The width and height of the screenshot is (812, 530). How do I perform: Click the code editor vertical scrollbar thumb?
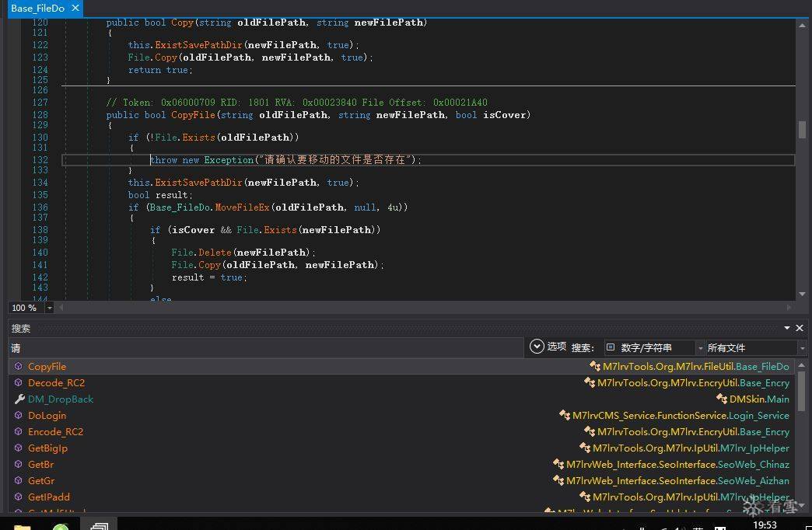[802, 130]
